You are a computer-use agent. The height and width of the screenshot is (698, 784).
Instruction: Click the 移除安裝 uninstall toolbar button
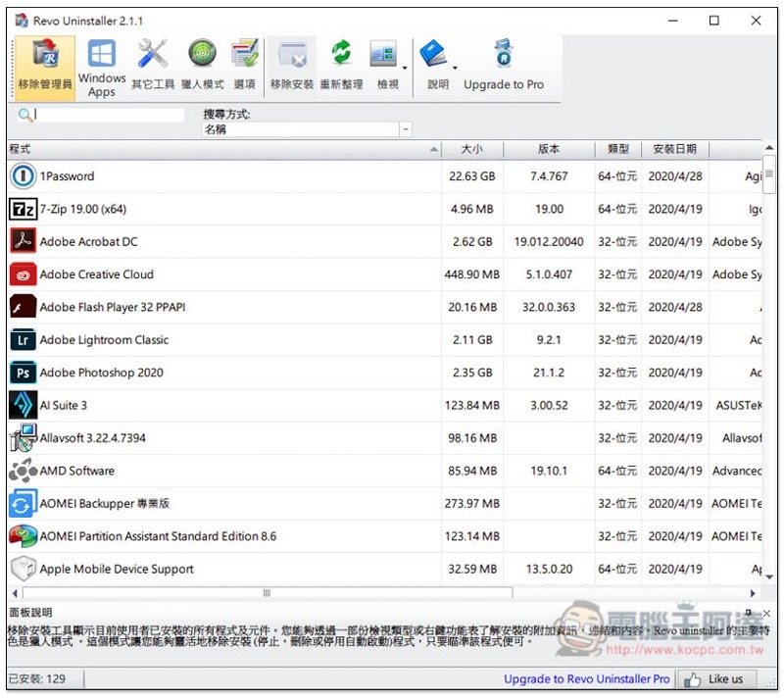click(292, 66)
